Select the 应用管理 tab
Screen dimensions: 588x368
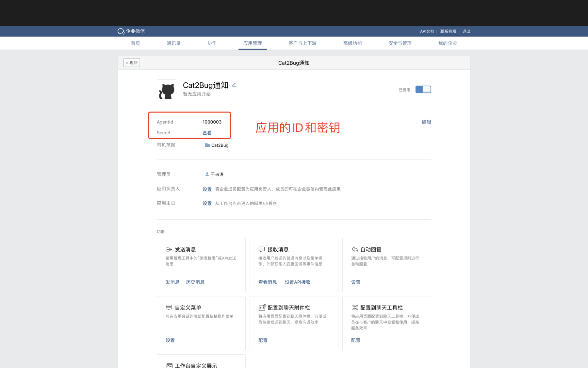point(253,43)
